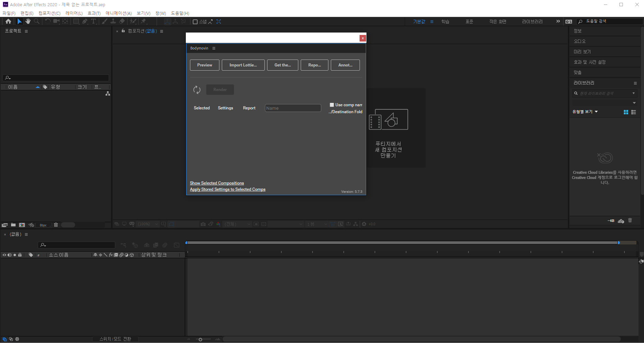Click the timeline work area end handle
The width and height of the screenshot is (644, 343).
point(619,243)
